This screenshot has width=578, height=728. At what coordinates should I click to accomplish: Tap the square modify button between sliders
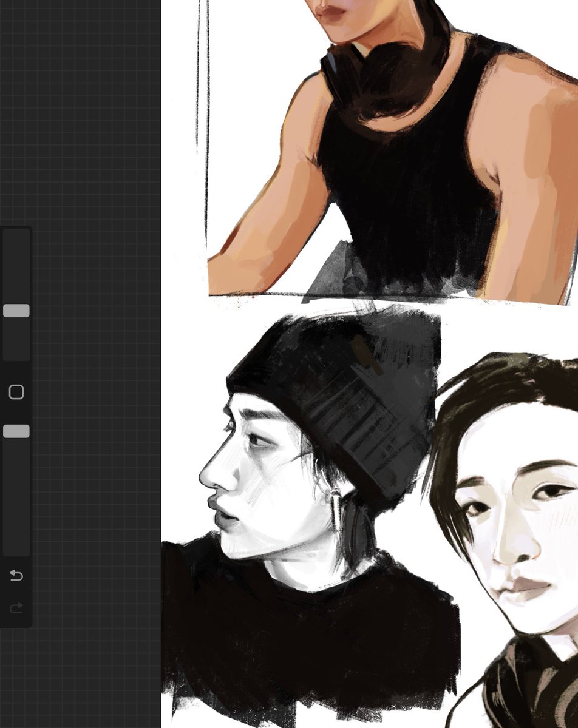16,392
